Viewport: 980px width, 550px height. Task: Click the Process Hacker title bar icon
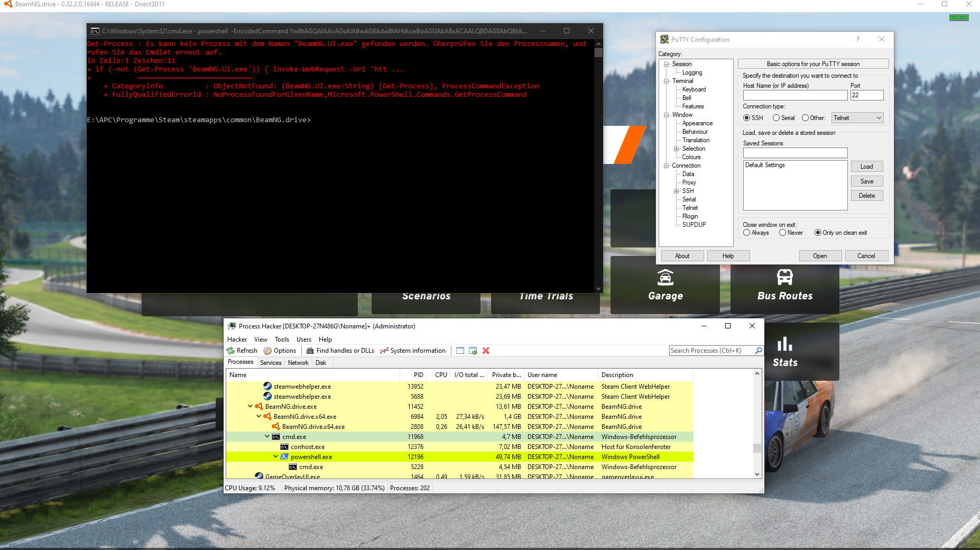pos(232,326)
